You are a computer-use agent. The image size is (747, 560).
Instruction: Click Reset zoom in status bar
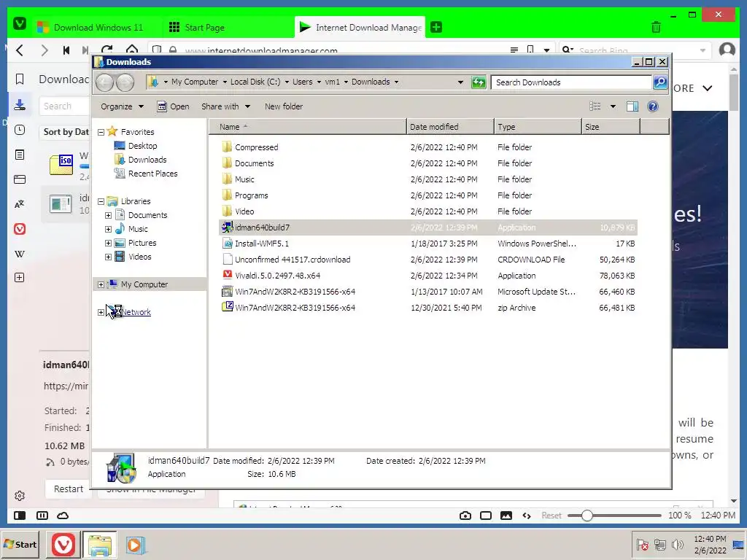coord(551,516)
